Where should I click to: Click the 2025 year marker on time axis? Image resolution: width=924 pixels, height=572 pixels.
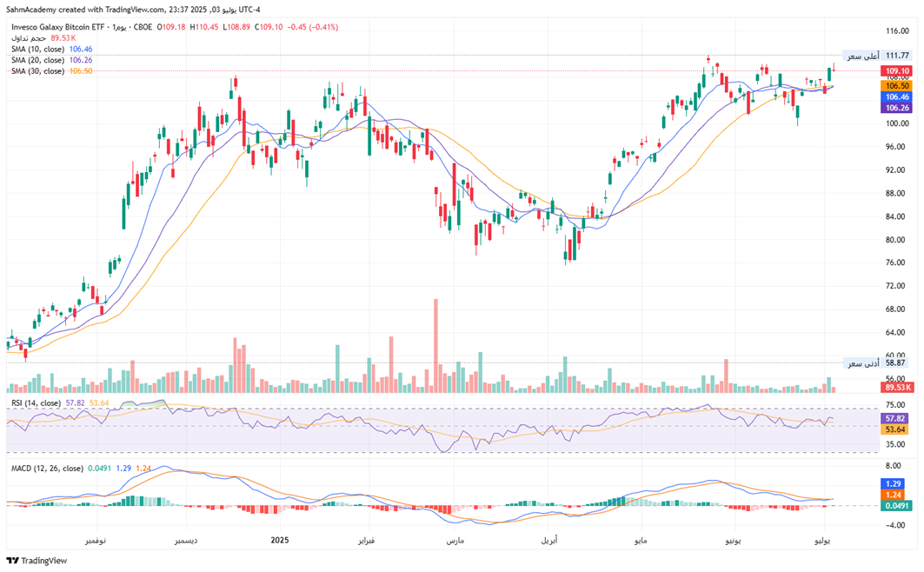tap(279, 540)
